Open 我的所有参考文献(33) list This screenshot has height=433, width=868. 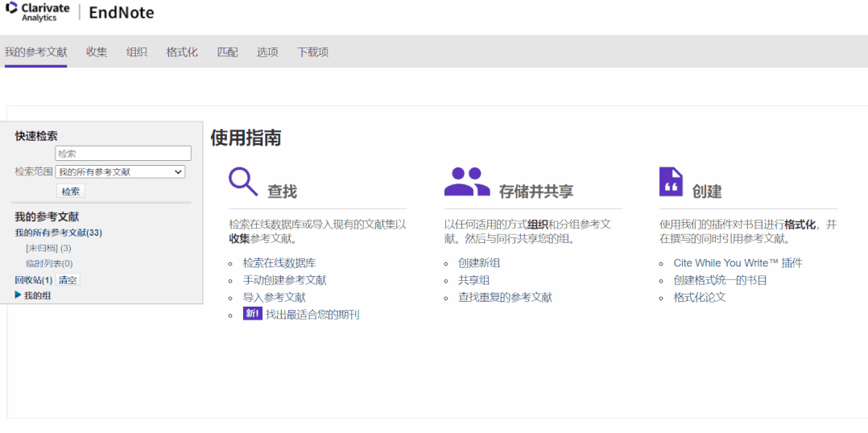(x=58, y=233)
